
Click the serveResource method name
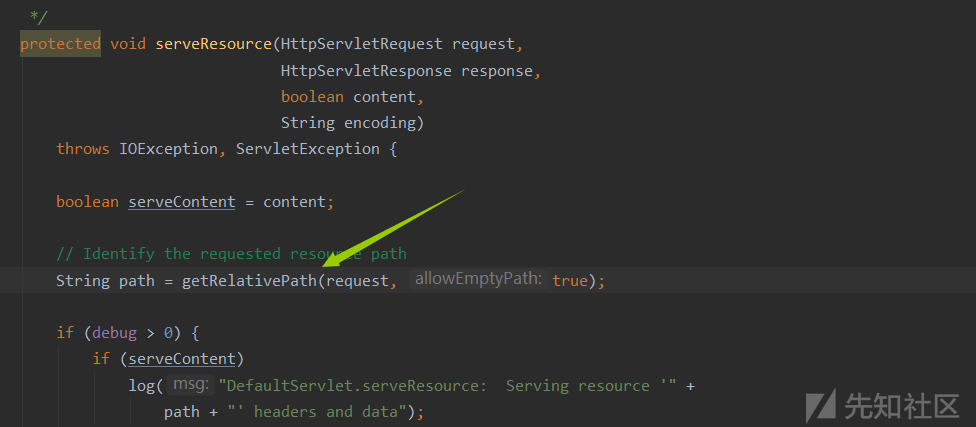point(214,44)
